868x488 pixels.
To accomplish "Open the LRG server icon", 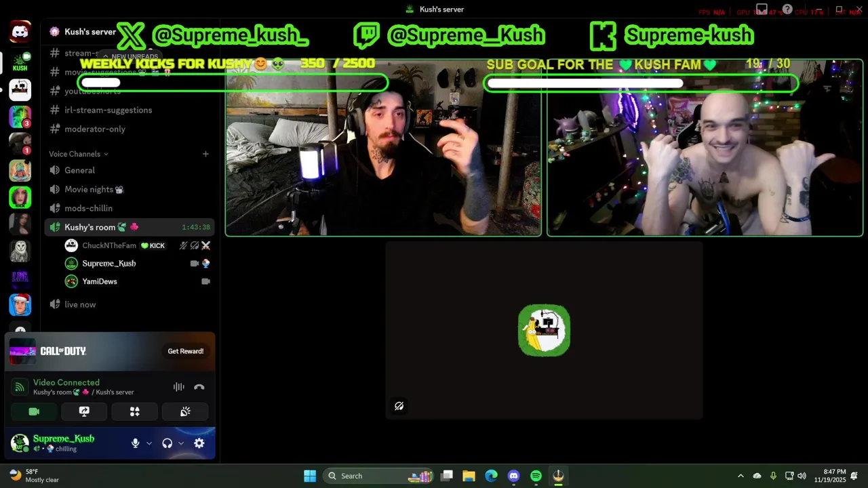I will pyautogui.click(x=20, y=278).
